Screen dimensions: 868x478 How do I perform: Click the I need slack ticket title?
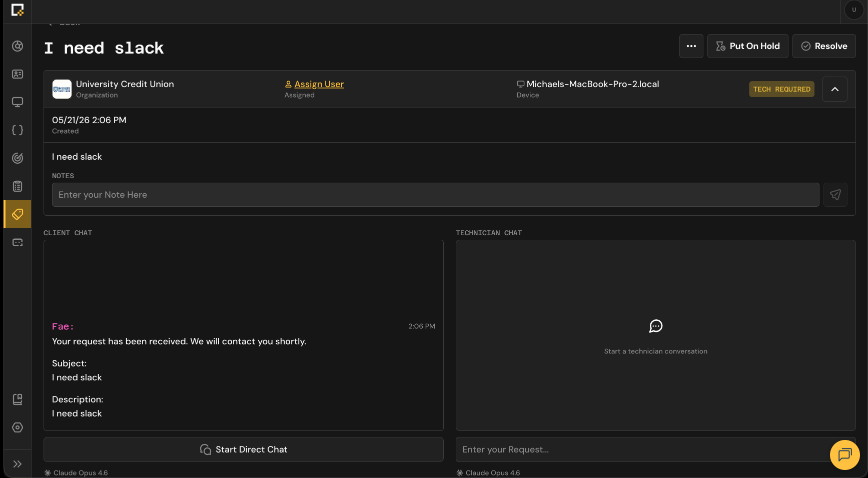point(104,48)
